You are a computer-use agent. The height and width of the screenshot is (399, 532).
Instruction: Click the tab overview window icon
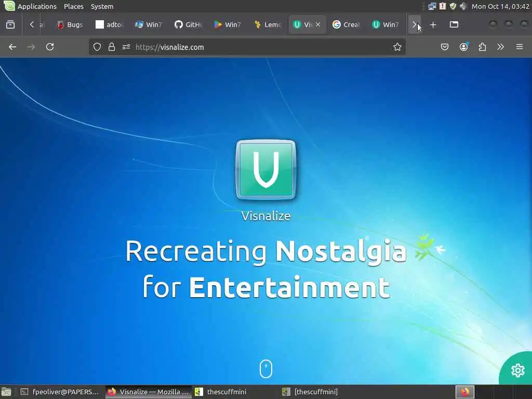pyautogui.click(x=454, y=24)
